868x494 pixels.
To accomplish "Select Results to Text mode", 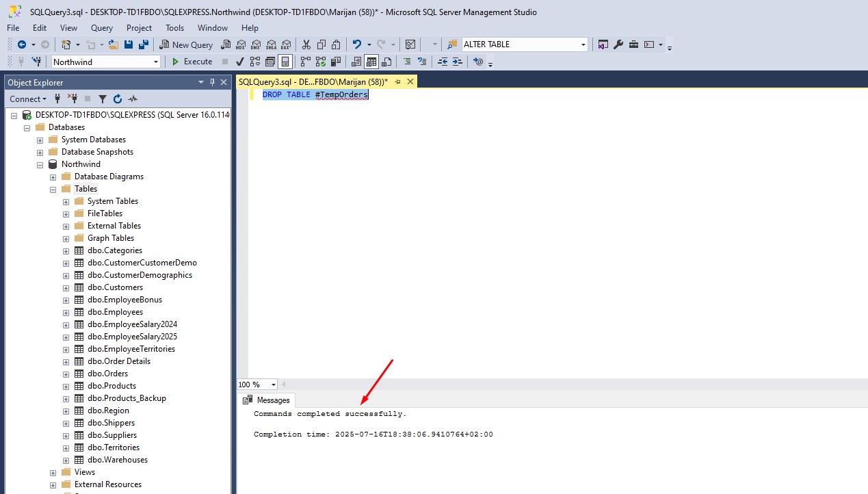I will point(356,62).
